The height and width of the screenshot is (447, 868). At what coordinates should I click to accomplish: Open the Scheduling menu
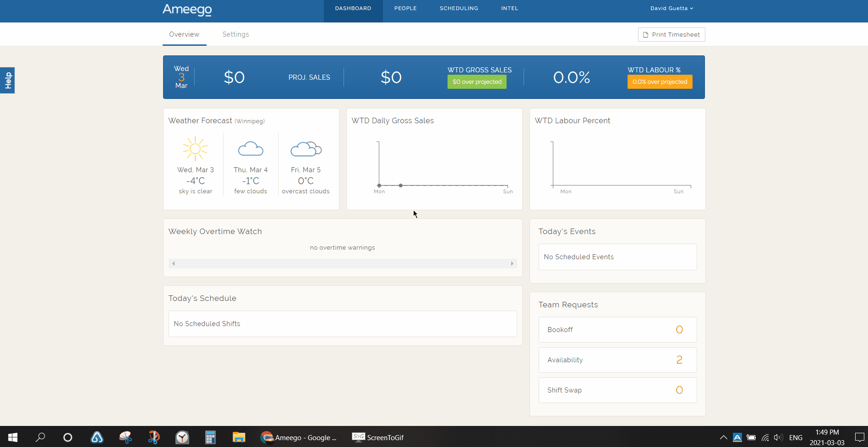point(459,8)
